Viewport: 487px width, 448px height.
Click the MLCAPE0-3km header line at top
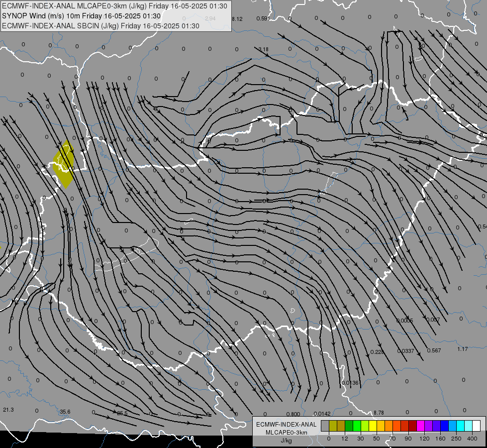[114, 6]
